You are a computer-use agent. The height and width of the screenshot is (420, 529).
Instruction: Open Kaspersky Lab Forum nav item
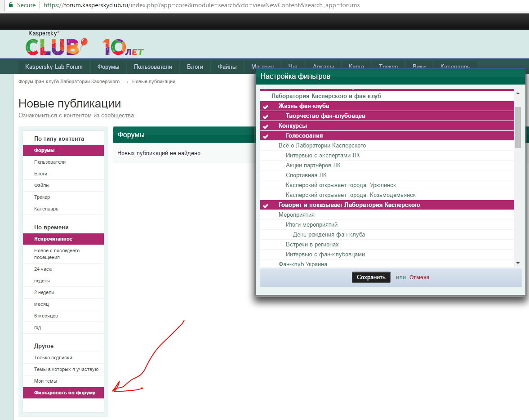54,67
